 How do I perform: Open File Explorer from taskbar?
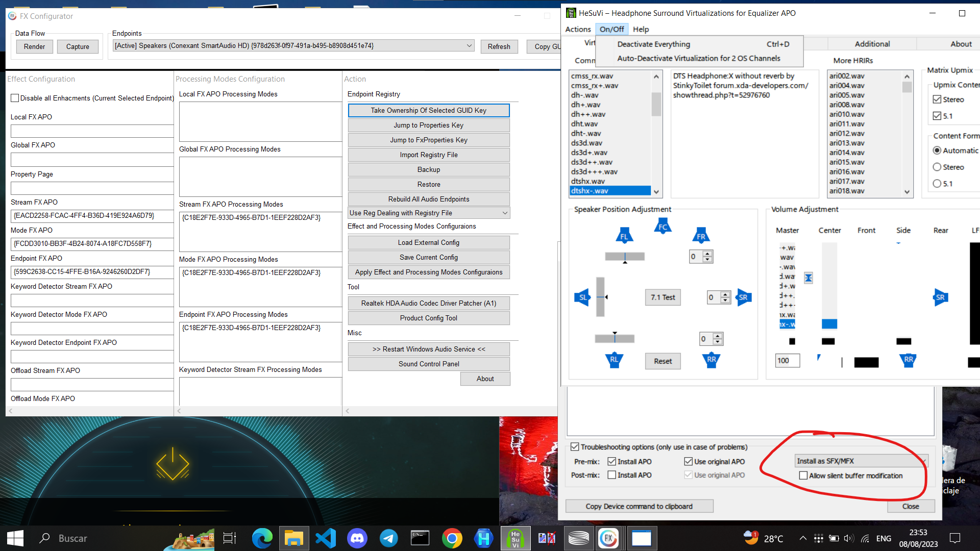point(294,538)
